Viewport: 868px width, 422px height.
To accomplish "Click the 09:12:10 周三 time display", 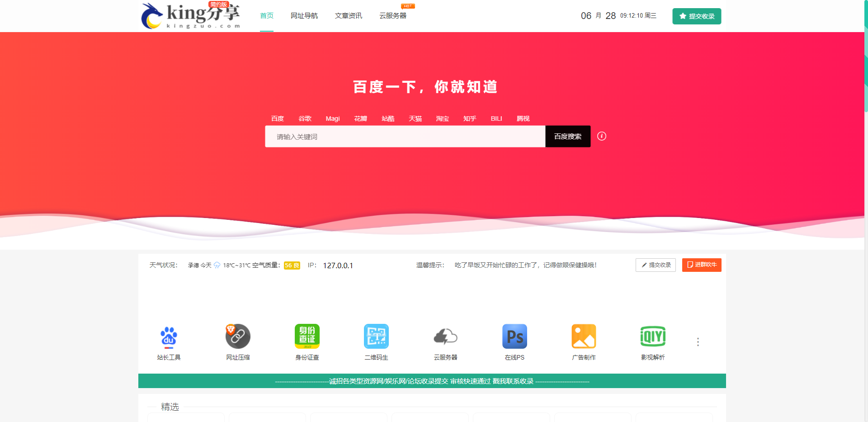I will click(638, 15).
